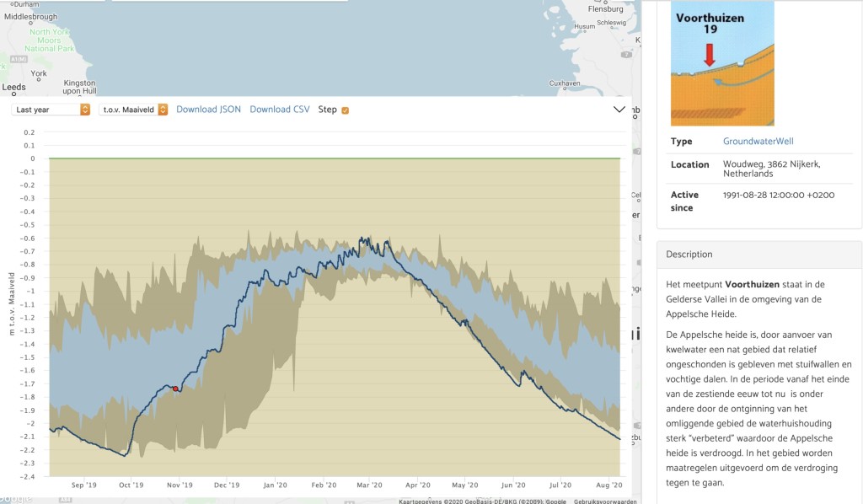Click the 'Dec '19' x-axis label
Screen dimensions: 863x504
click(x=227, y=485)
